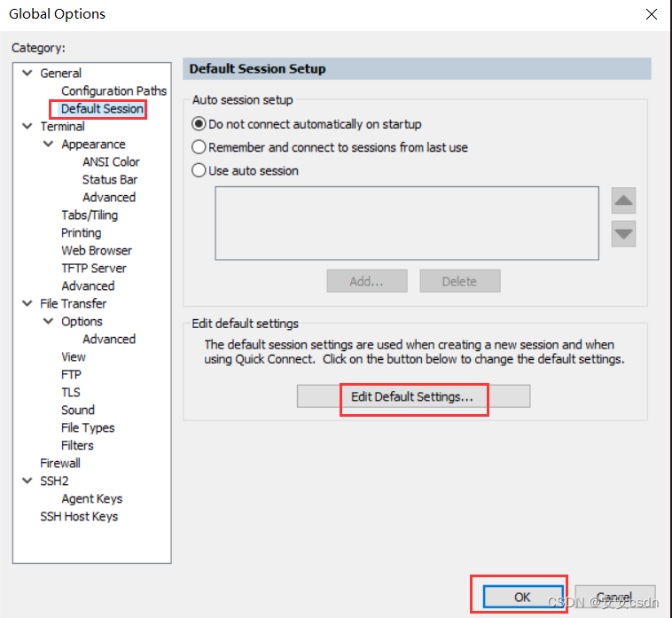The image size is (672, 618).
Task: Select Advanced under File Transfer Options
Action: pyautogui.click(x=109, y=340)
